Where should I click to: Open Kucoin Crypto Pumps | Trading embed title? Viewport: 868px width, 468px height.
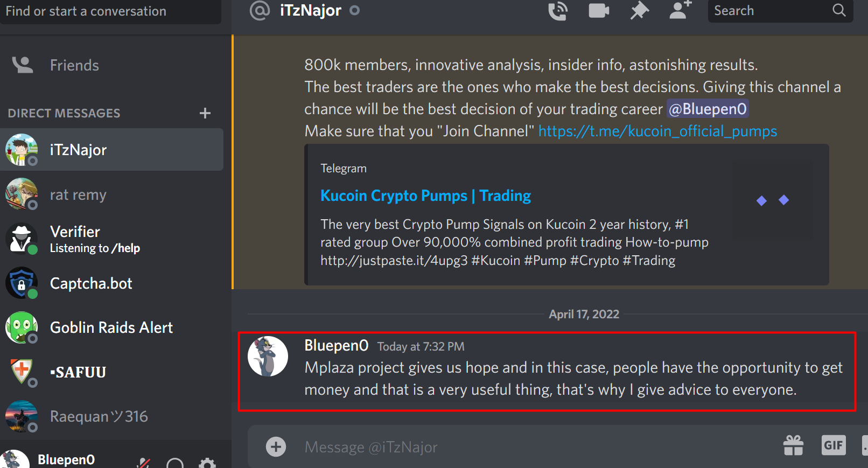425,195
